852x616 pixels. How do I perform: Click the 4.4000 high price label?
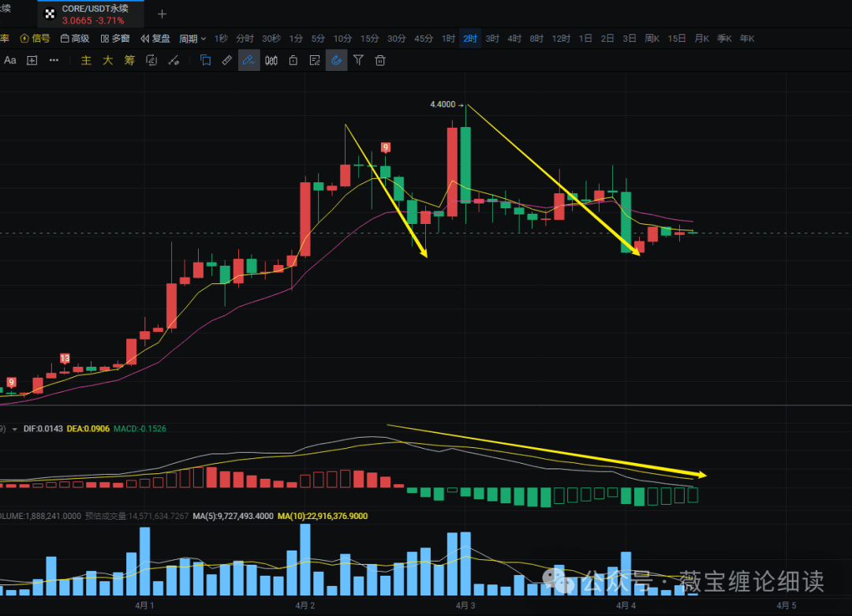[x=443, y=104]
